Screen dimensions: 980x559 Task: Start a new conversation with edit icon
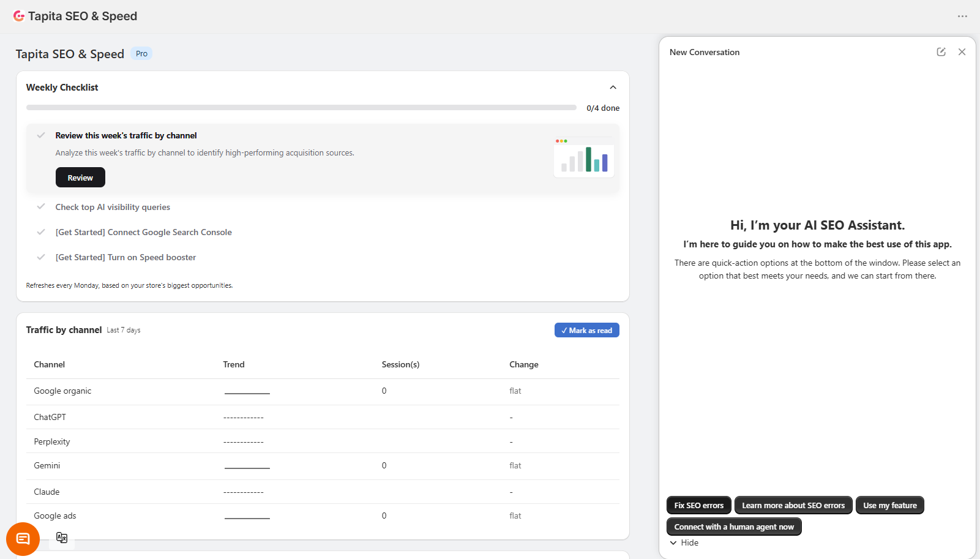coord(941,52)
